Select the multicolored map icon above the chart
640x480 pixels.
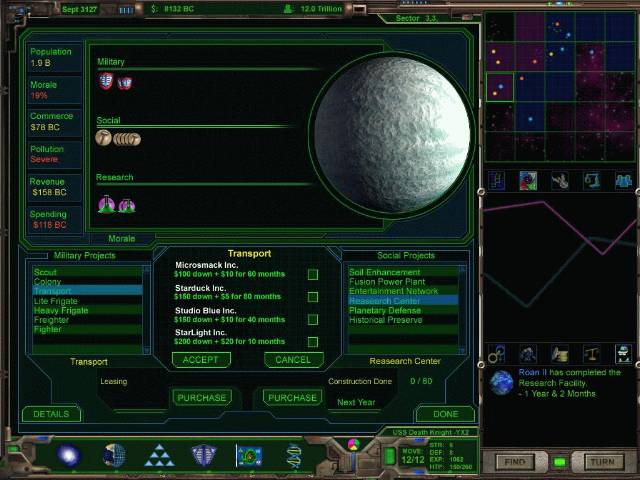click(528, 180)
